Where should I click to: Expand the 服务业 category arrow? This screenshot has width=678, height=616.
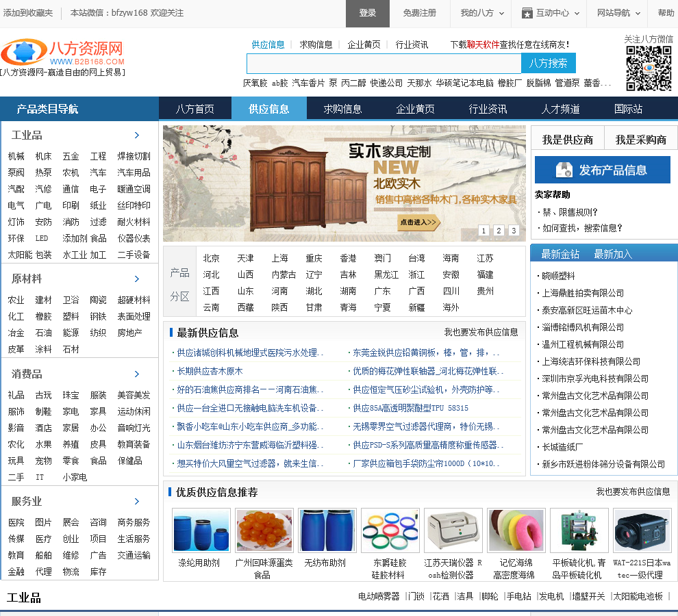[137, 502]
